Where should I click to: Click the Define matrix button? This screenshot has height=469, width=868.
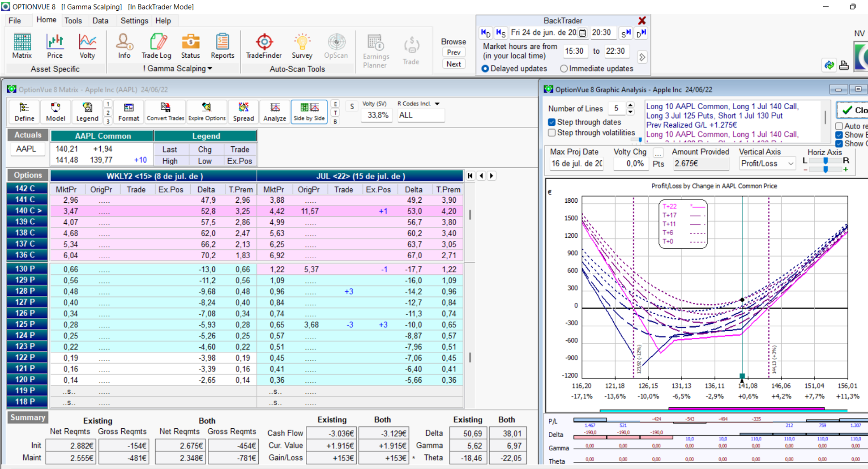(24, 111)
